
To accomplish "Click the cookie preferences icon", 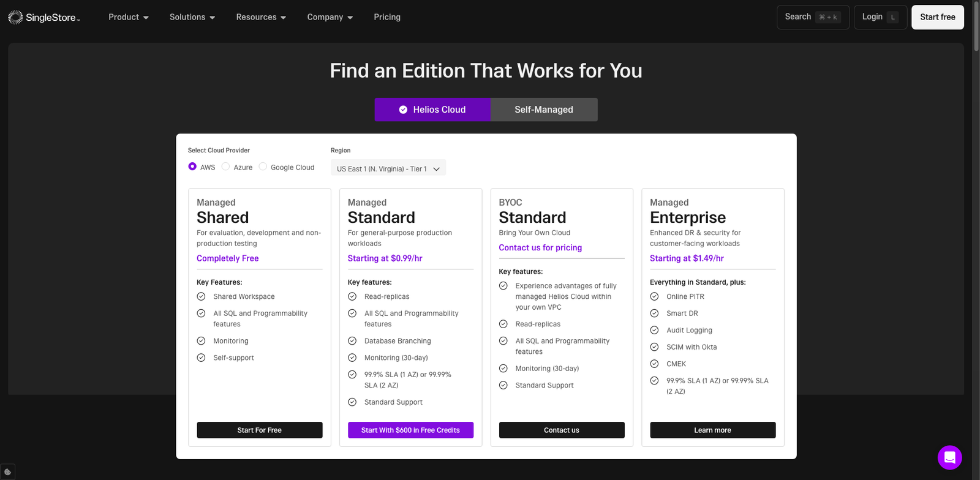I will click(7, 472).
